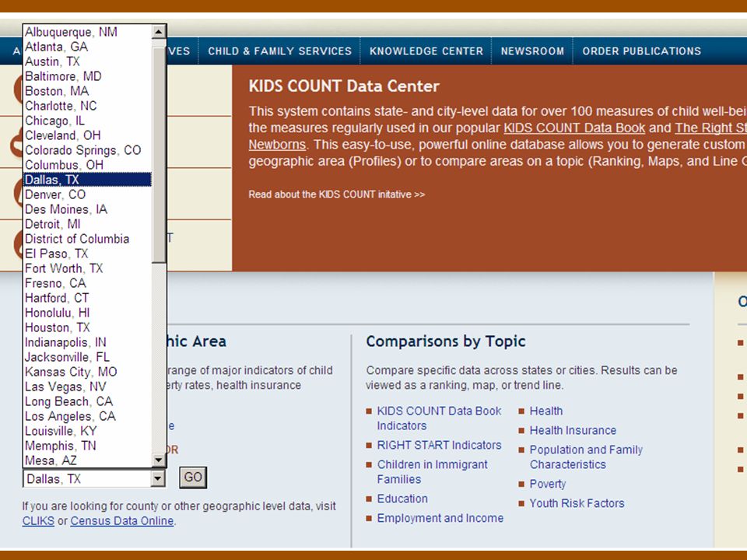Viewport: 747px width, 560px height.
Task: Pick Los Angeles, CA from the list
Action: click(x=88, y=415)
